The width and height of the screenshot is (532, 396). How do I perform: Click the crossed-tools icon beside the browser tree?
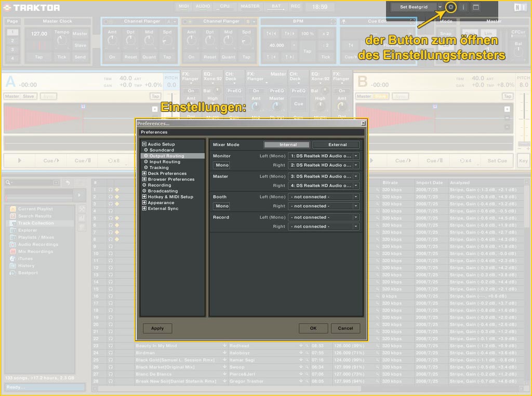pyautogui.click(x=82, y=209)
